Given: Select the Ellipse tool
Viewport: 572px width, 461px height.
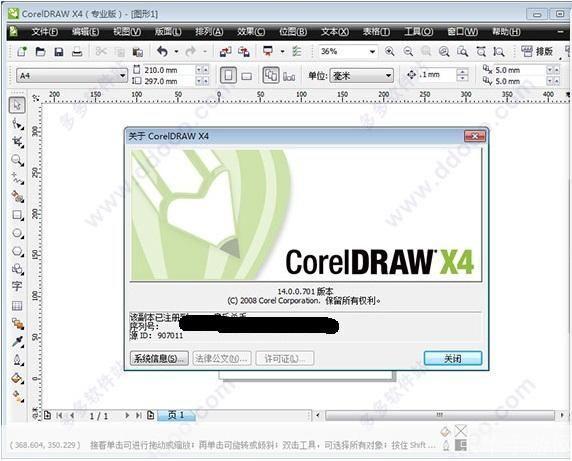Looking at the screenshot, I should pyautogui.click(x=17, y=233).
